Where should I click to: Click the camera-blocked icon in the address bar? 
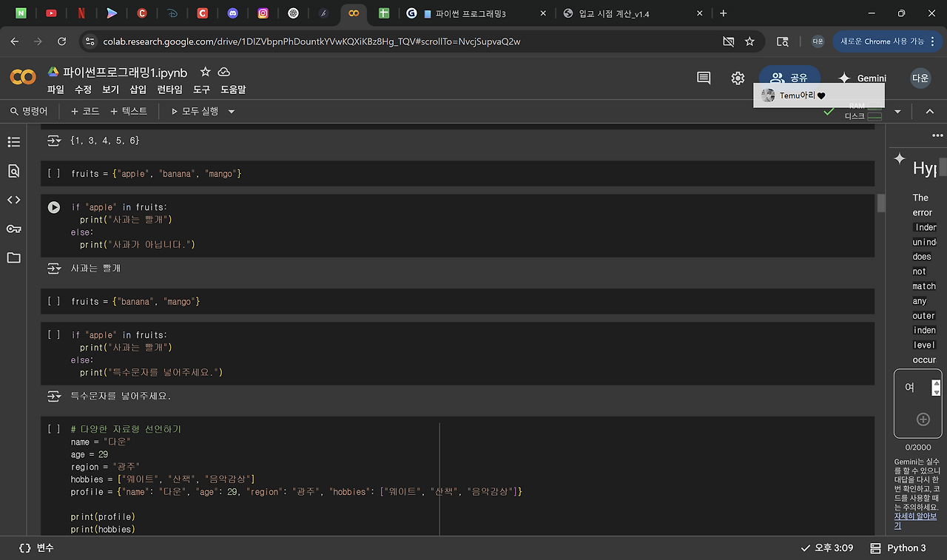729,41
